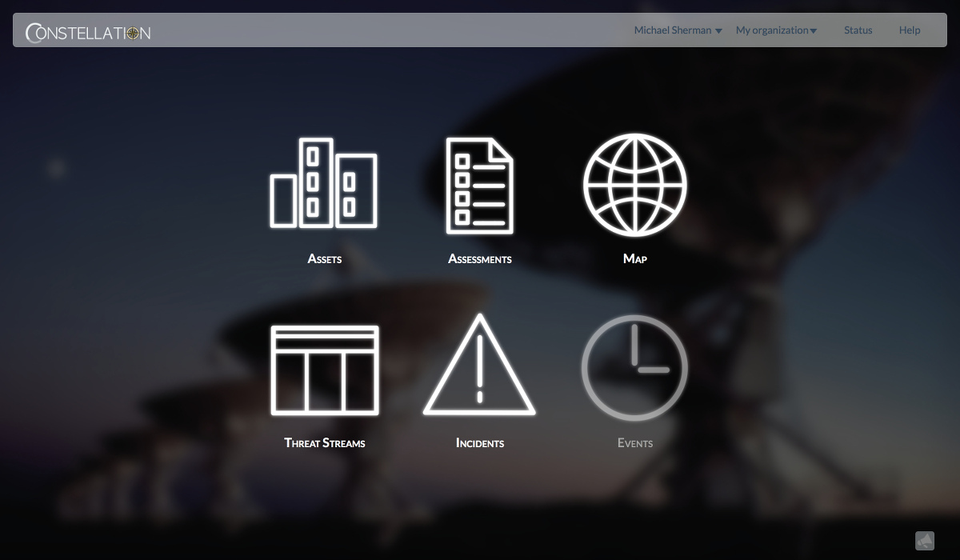This screenshot has width=960, height=560.
Task: Open the Help menu item
Action: [x=910, y=30]
